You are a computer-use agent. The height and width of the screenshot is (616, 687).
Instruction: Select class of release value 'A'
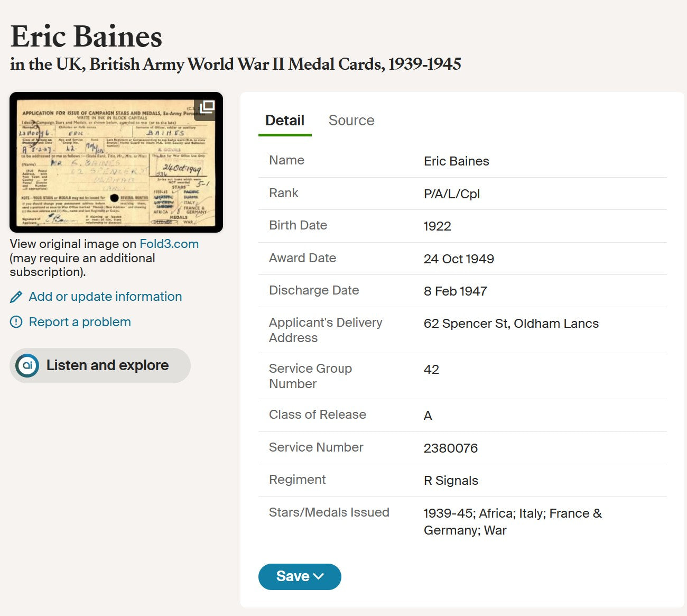click(x=428, y=416)
